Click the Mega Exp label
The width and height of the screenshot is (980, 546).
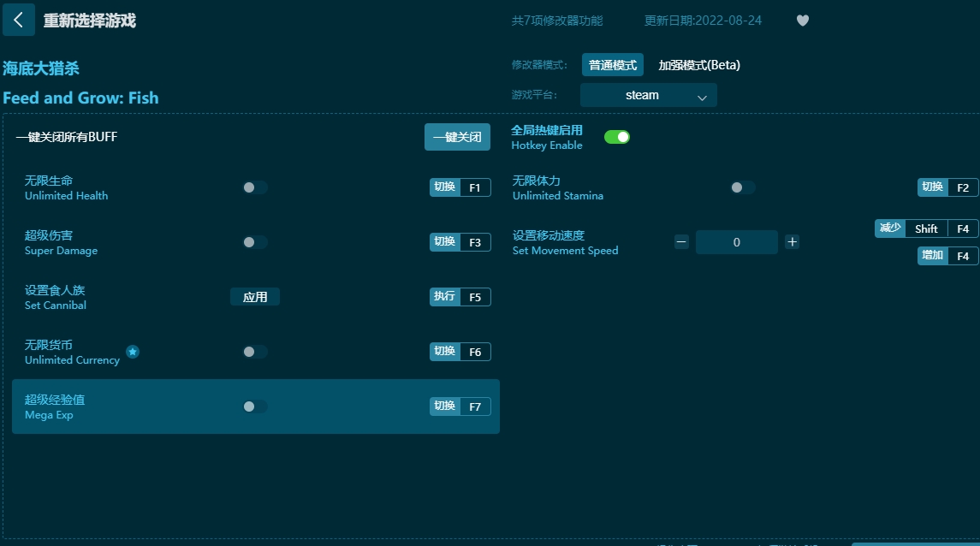49,415
